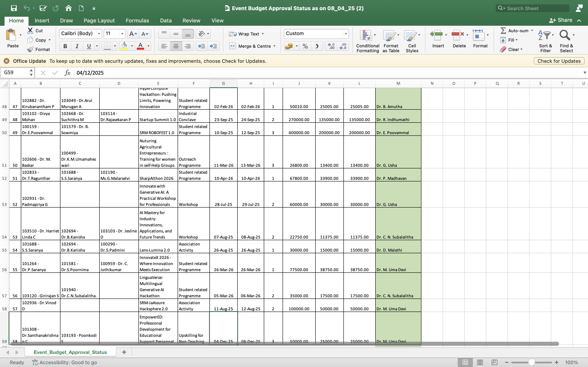Screen dimensions: 588x367
Task: Click the Insert Function fx icon
Action: 67,73
